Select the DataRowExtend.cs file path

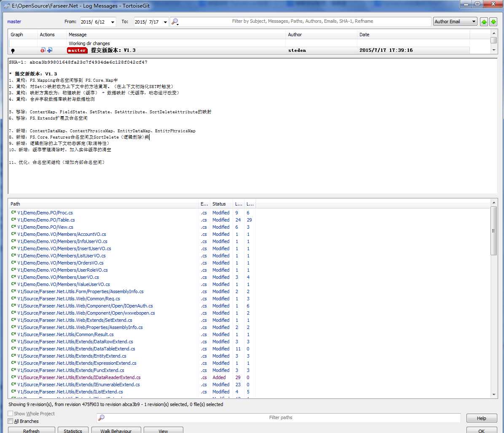click(x=75, y=342)
